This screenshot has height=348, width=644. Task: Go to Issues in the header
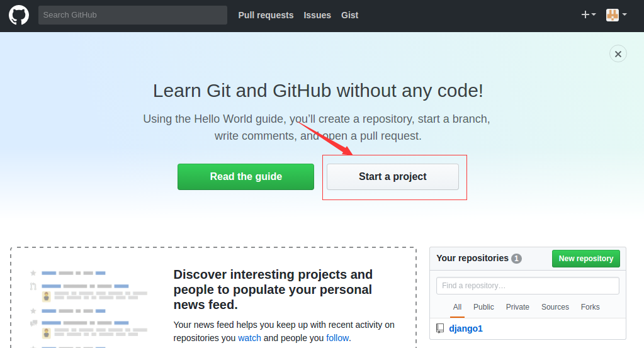point(317,15)
